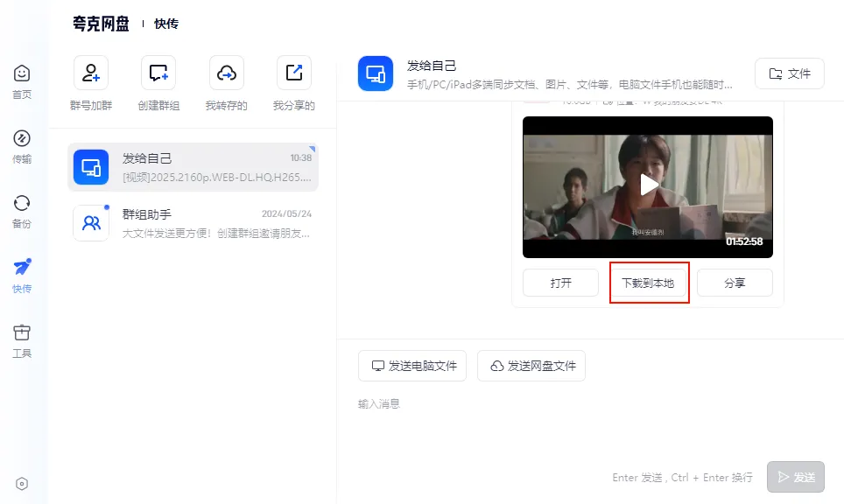Screen dimensions: 844x504
Task: Open 我分享的 shared items icon
Action: [294, 73]
